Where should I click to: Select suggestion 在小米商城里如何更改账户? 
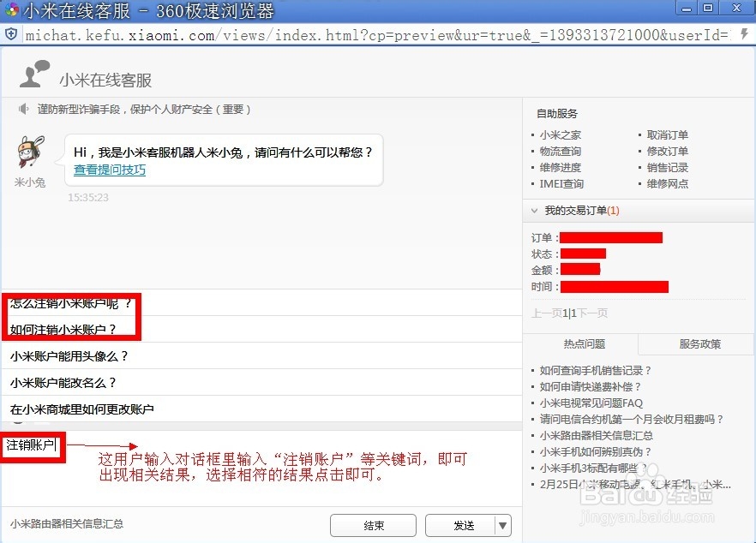click(x=262, y=409)
